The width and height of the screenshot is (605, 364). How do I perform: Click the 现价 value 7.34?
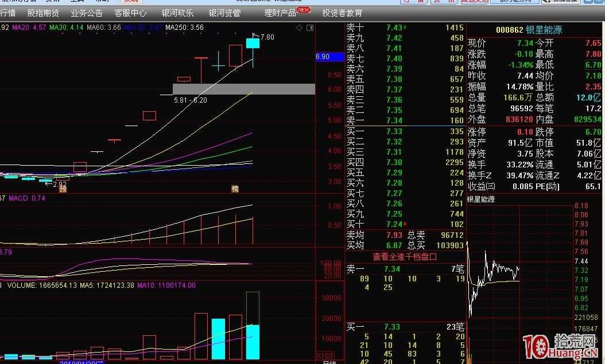tap(525, 43)
